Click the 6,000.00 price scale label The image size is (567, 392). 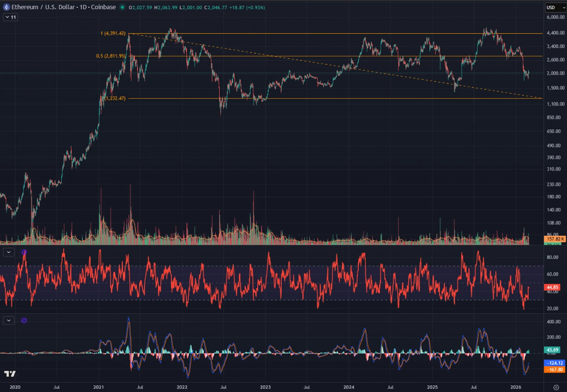(555, 17)
